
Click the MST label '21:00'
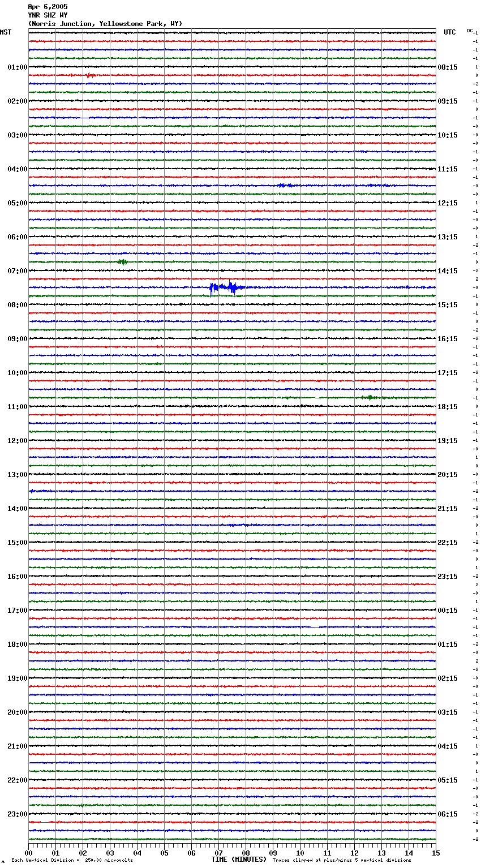click(x=18, y=746)
